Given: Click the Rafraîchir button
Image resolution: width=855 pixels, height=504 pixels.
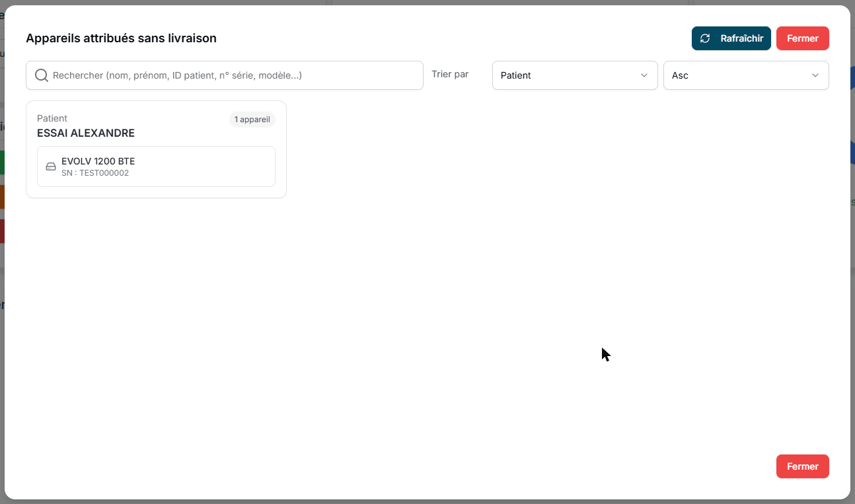Looking at the screenshot, I should [x=731, y=38].
